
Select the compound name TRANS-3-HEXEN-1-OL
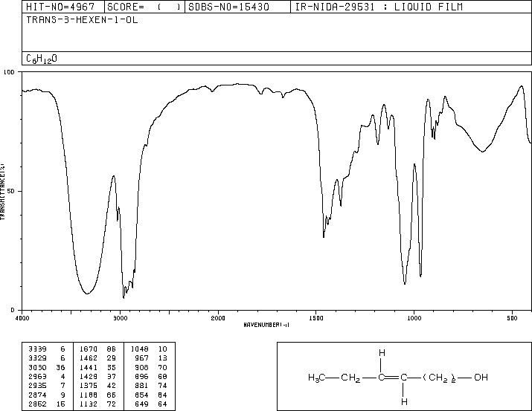pyautogui.click(x=82, y=19)
